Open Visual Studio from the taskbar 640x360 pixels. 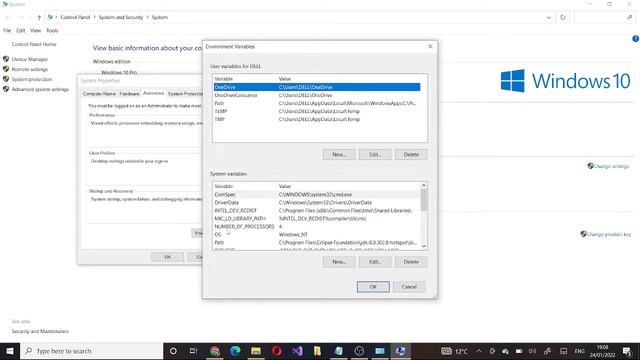(x=297, y=351)
